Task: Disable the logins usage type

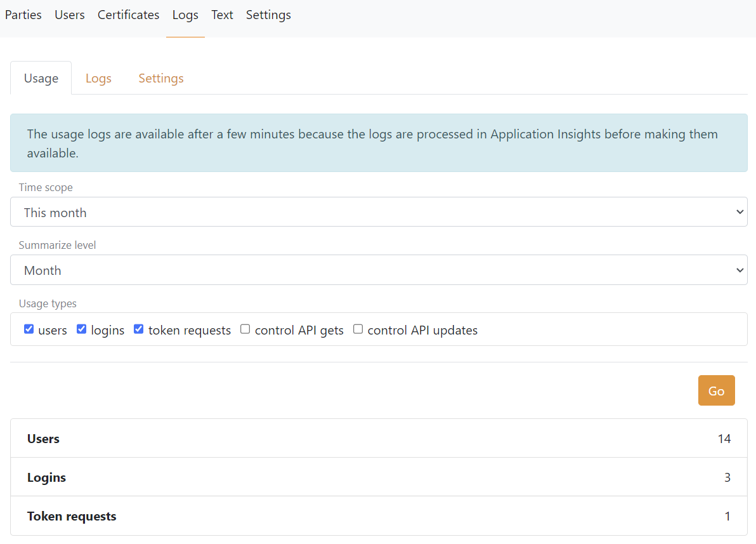Action: (81, 329)
